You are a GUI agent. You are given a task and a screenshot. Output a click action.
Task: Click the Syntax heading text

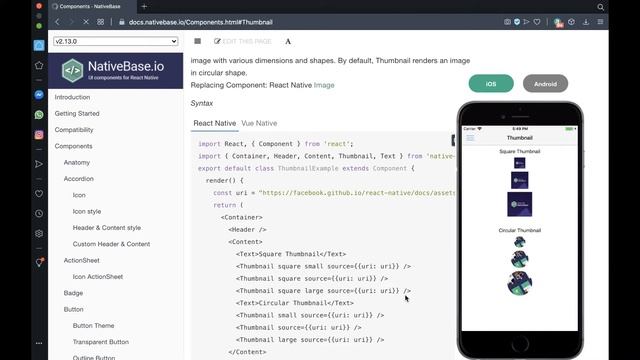click(202, 103)
